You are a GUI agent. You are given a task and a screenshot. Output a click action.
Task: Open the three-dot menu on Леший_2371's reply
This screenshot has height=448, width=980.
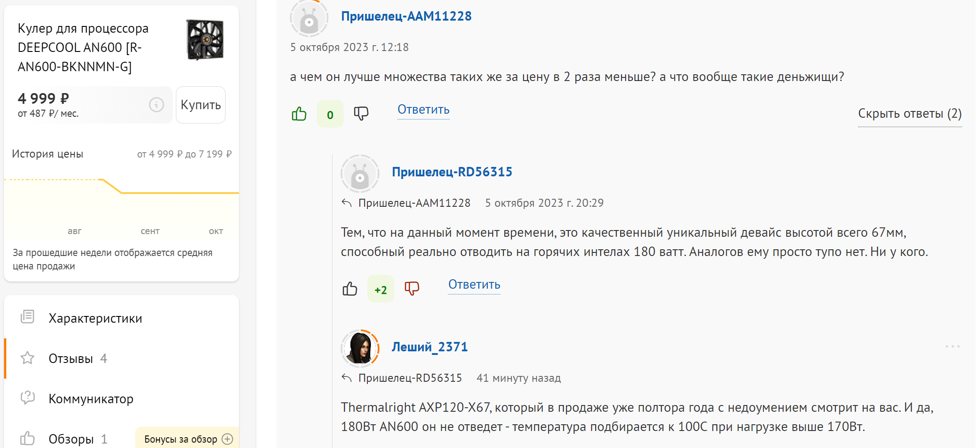click(952, 346)
